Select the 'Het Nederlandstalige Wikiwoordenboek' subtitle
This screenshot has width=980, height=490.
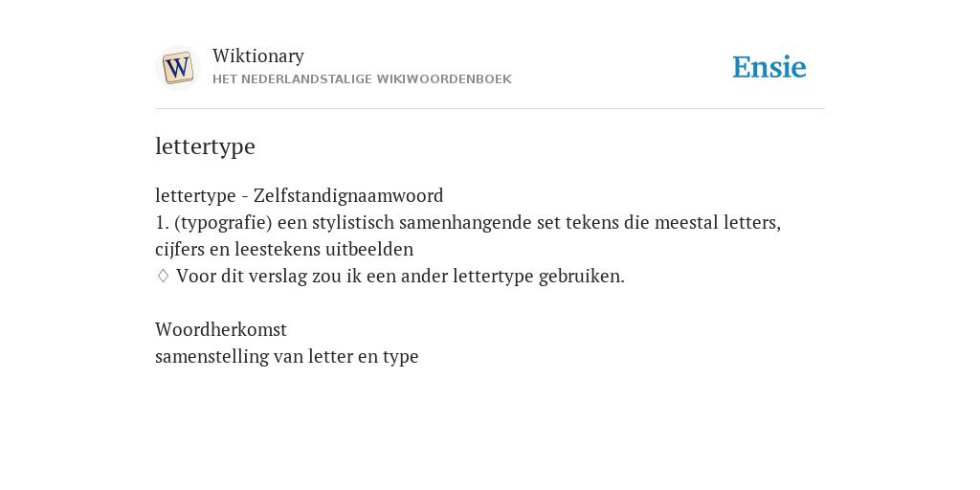pos(362,79)
